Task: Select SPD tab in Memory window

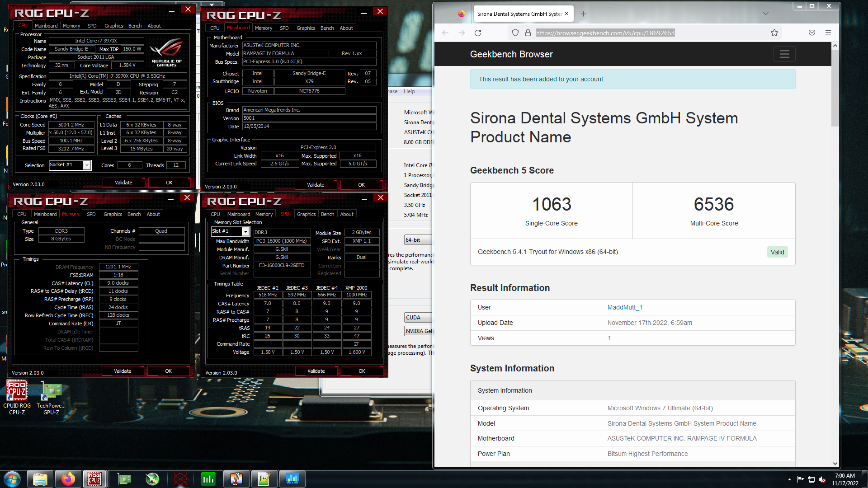Action: tap(91, 214)
